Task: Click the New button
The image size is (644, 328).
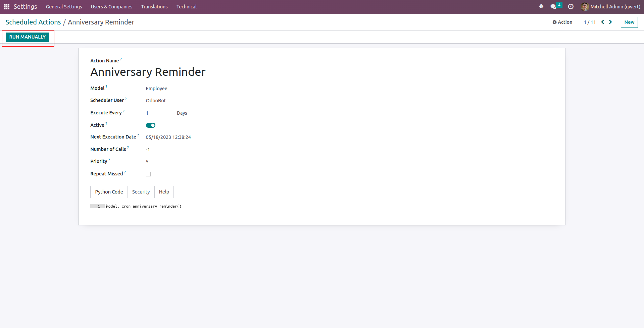Action: [629, 22]
